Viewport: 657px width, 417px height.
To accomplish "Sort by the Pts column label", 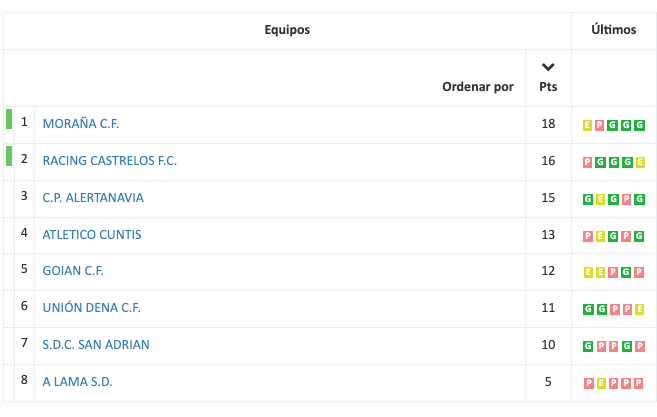I will click(548, 87).
